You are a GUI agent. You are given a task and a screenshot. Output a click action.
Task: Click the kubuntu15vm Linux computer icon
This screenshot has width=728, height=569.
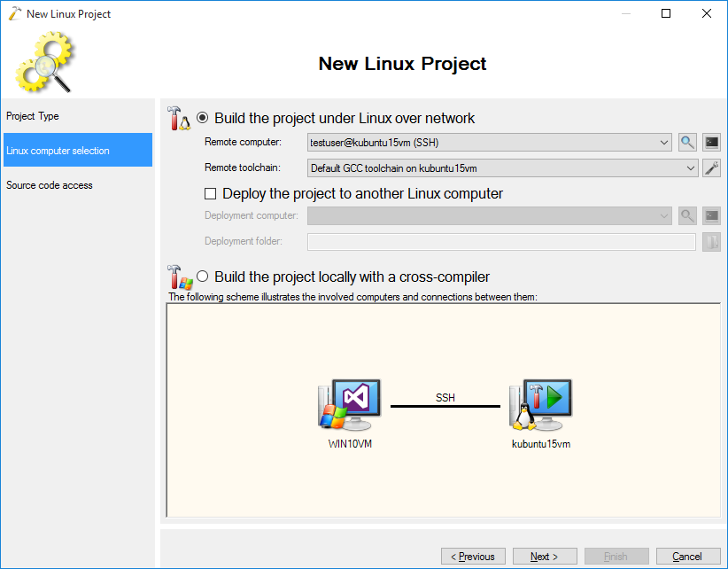540,406
